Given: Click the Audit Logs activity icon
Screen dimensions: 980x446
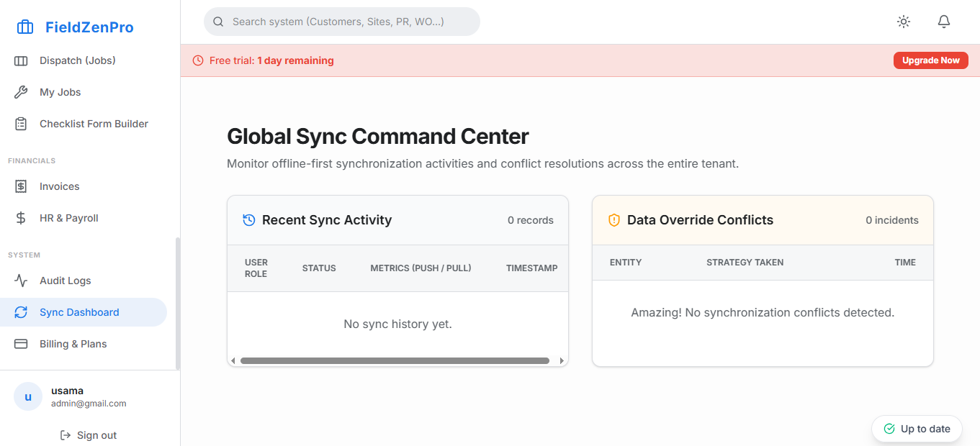Looking at the screenshot, I should [21, 281].
